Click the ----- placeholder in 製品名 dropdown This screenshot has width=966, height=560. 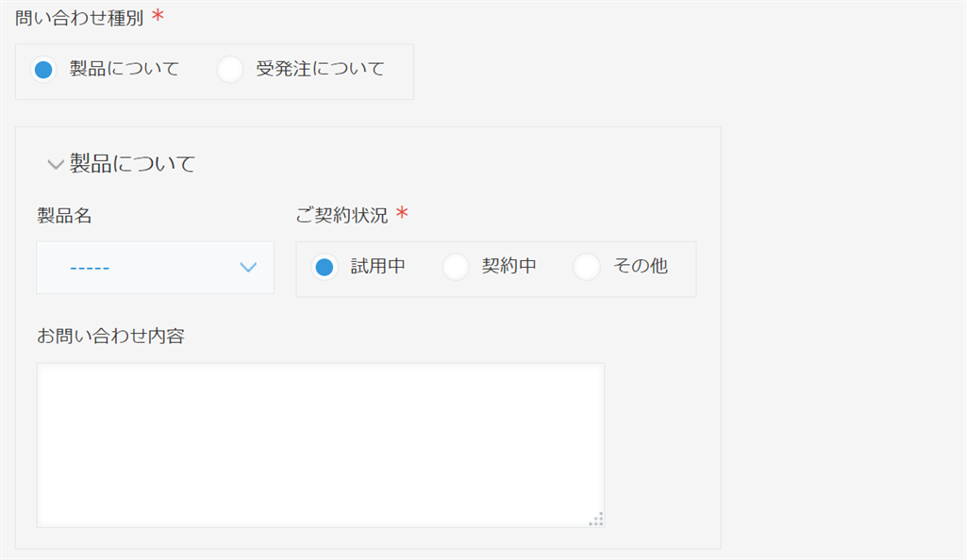click(90, 269)
